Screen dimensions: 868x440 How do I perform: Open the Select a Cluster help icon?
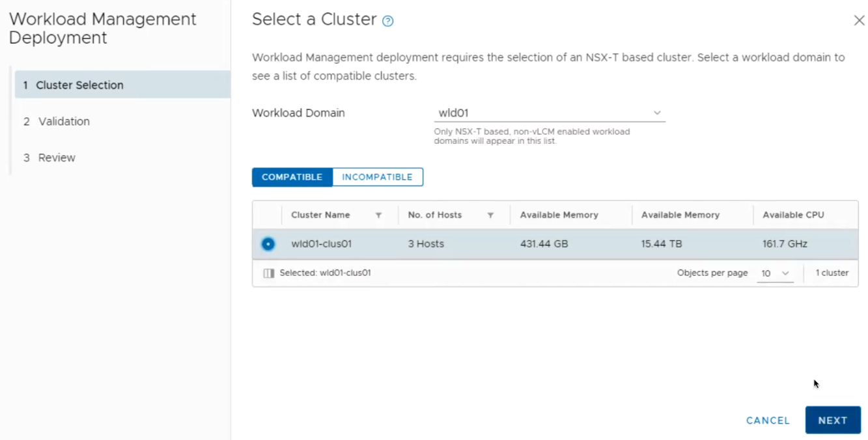pos(387,20)
